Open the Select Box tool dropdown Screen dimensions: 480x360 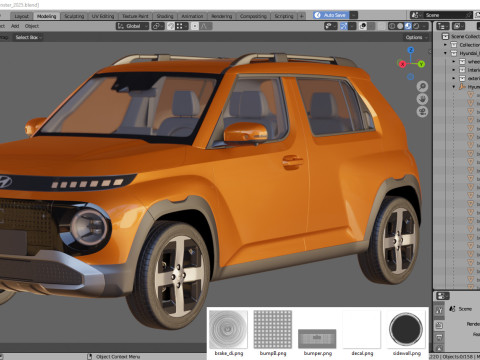[x=28, y=37]
